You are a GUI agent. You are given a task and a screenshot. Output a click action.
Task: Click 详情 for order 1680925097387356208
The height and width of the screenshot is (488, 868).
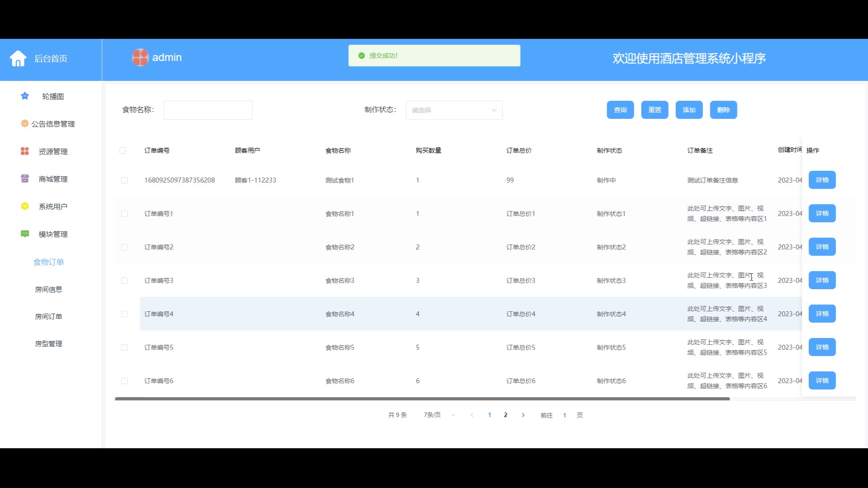821,180
